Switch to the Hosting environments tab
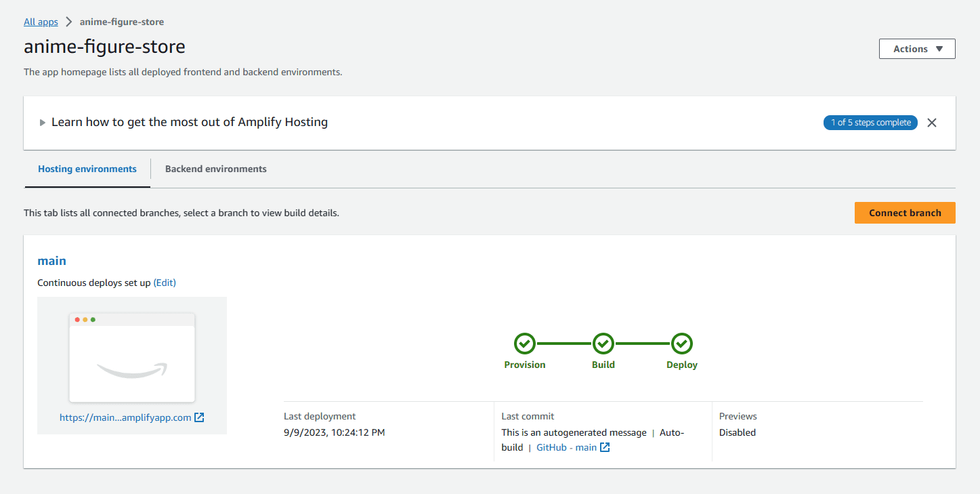This screenshot has width=980, height=494. (x=87, y=169)
